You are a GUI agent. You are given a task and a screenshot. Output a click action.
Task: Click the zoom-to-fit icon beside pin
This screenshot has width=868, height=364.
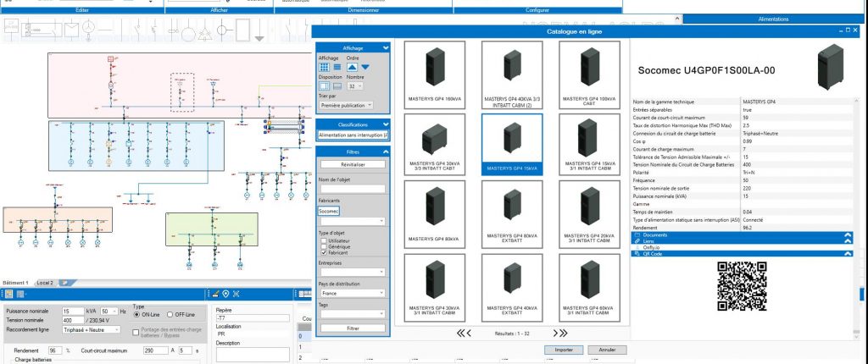point(236,294)
